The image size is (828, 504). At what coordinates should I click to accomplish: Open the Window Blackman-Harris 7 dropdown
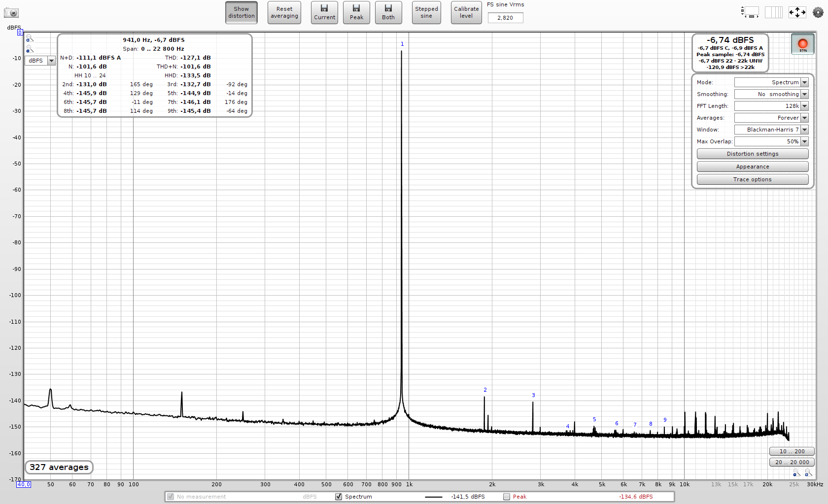point(771,130)
